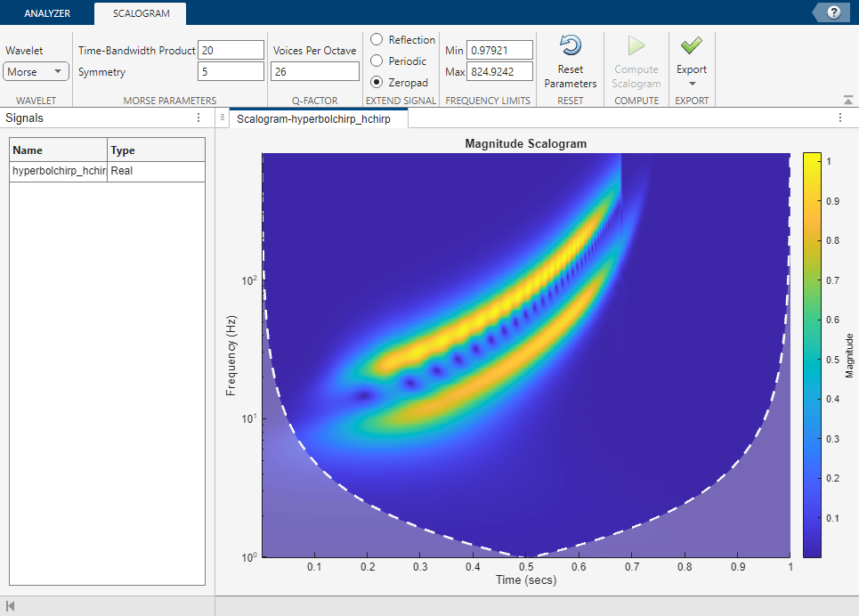Click the Frequency (Hz) axis label
Screen dimensions: 859x616
point(231,355)
